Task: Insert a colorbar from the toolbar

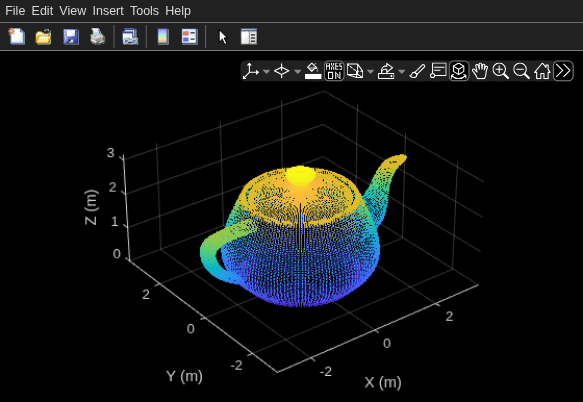Action: pos(163,37)
